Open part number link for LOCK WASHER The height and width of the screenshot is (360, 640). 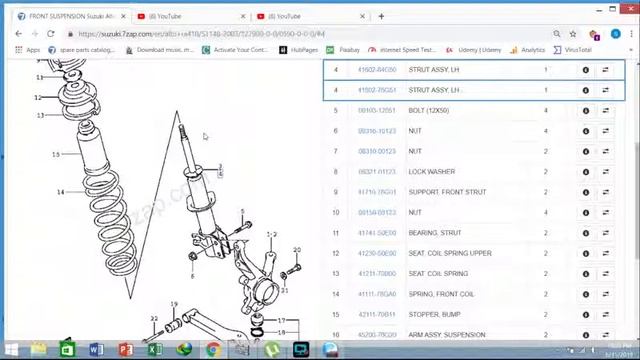click(x=377, y=172)
